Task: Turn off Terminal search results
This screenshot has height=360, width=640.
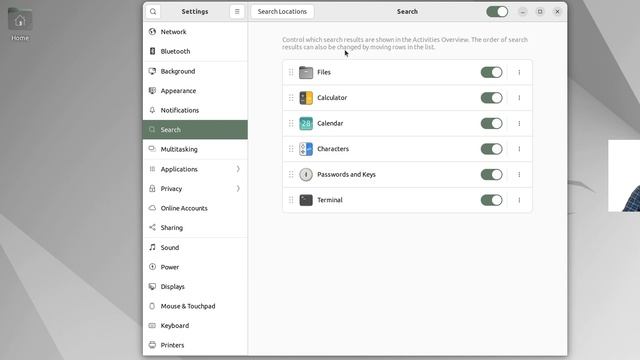Action: coord(491,200)
